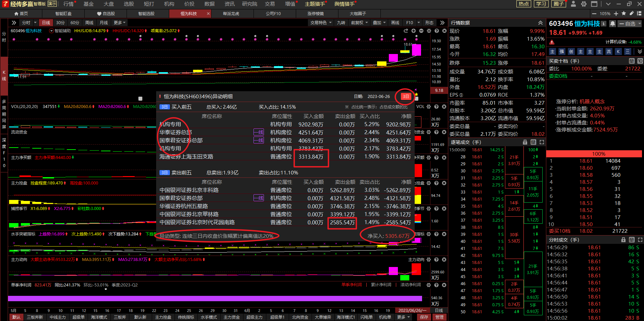Click the window layout icon in title bar
The height and width of the screenshot is (321, 644).
[x=594, y=4]
